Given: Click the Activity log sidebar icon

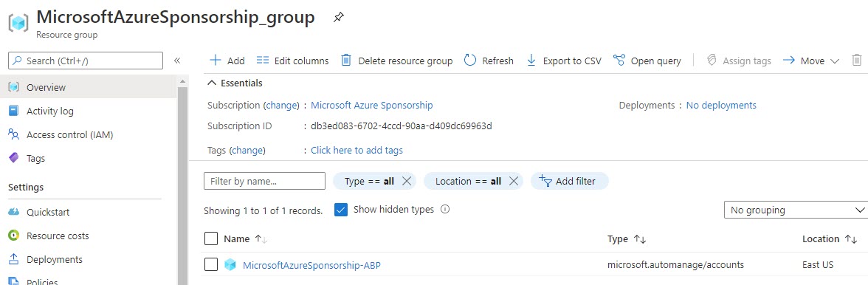Looking at the screenshot, I should tap(14, 111).
